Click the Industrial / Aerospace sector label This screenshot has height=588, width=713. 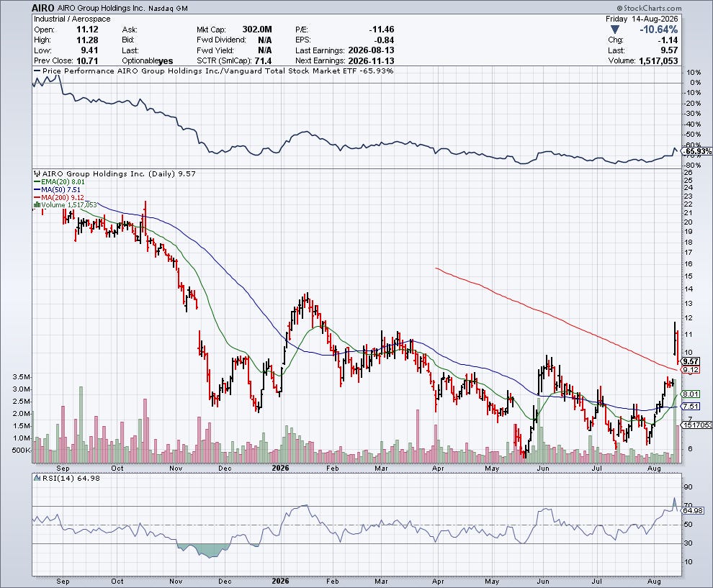coord(72,19)
